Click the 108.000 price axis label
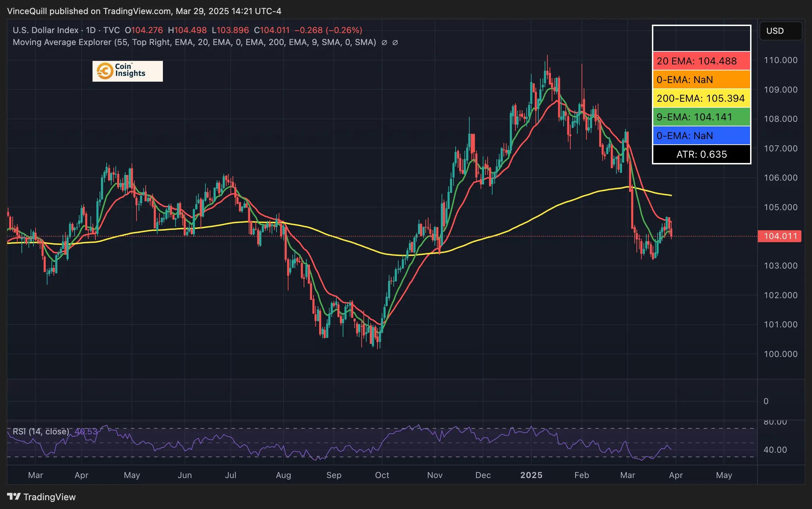 point(780,119)
